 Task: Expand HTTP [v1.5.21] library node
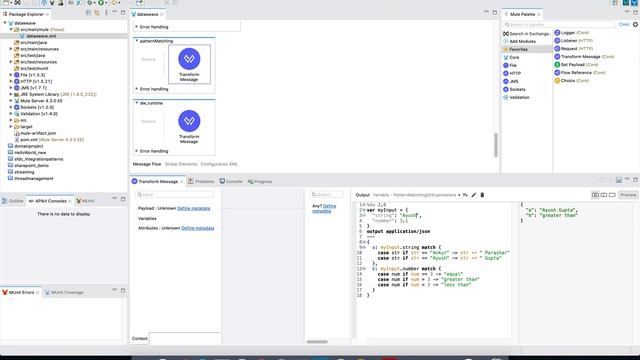11,81
